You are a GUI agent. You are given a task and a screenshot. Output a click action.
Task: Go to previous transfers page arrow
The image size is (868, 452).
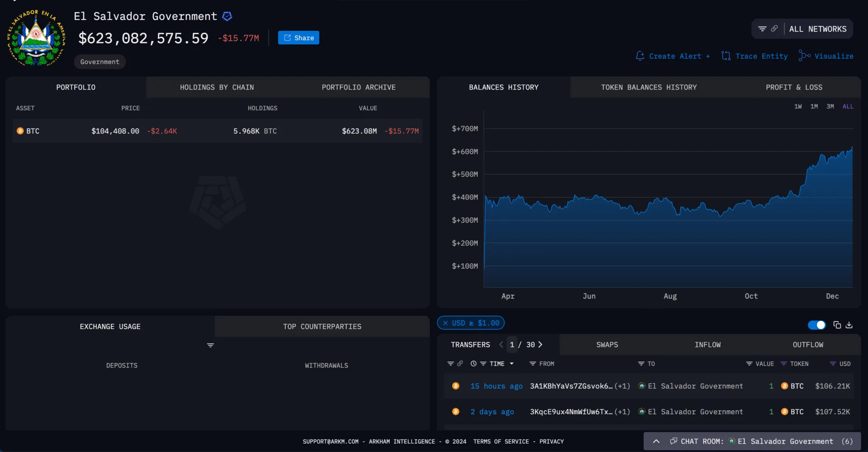(x=501, y=345)
